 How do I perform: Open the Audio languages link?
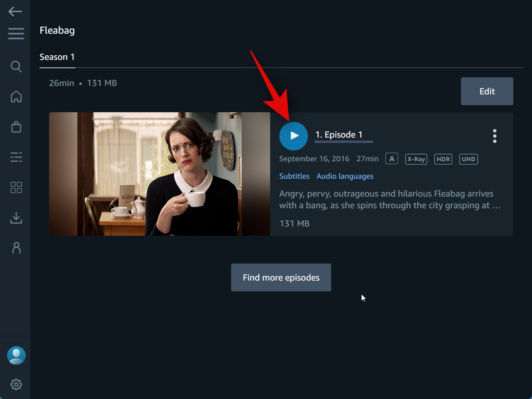click(345, 176)
